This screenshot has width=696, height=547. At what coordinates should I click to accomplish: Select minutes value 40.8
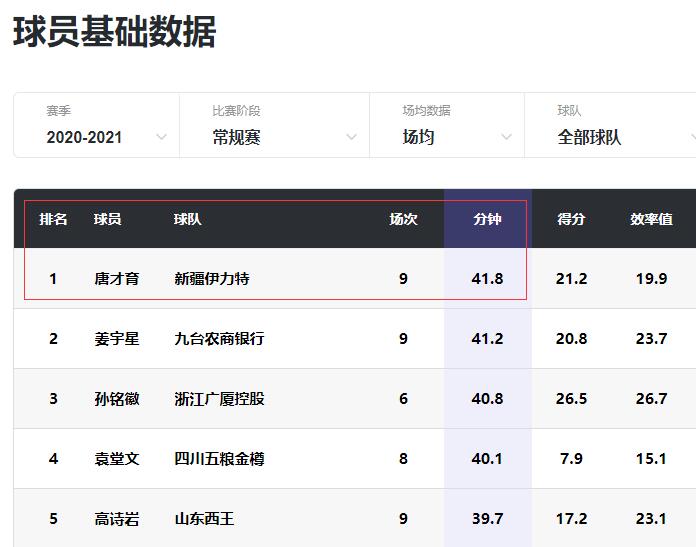click(487, 399)
